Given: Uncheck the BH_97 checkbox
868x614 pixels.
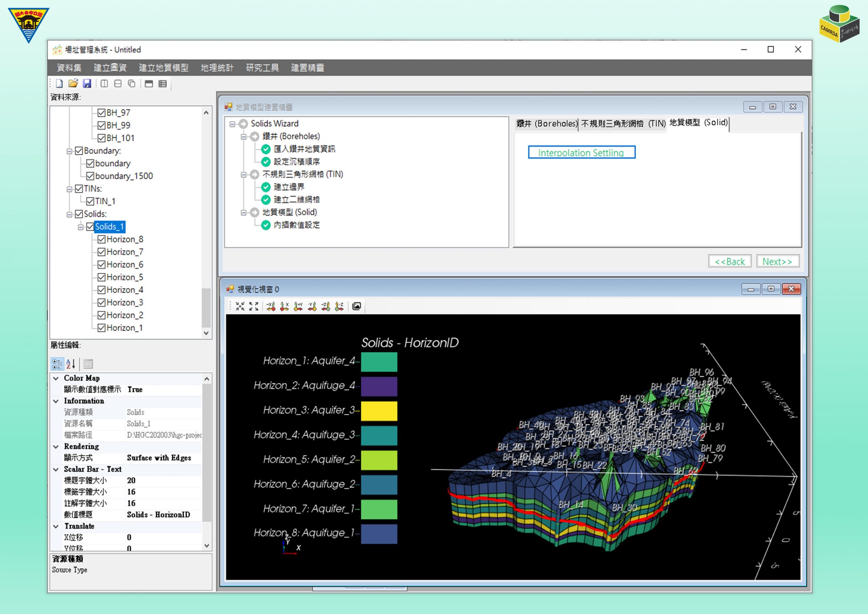Looking at the screenshot, I should pos(101,113).
